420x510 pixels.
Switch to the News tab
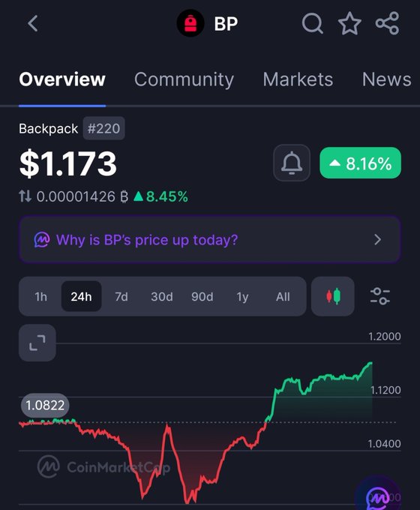(x=387, y=79)
